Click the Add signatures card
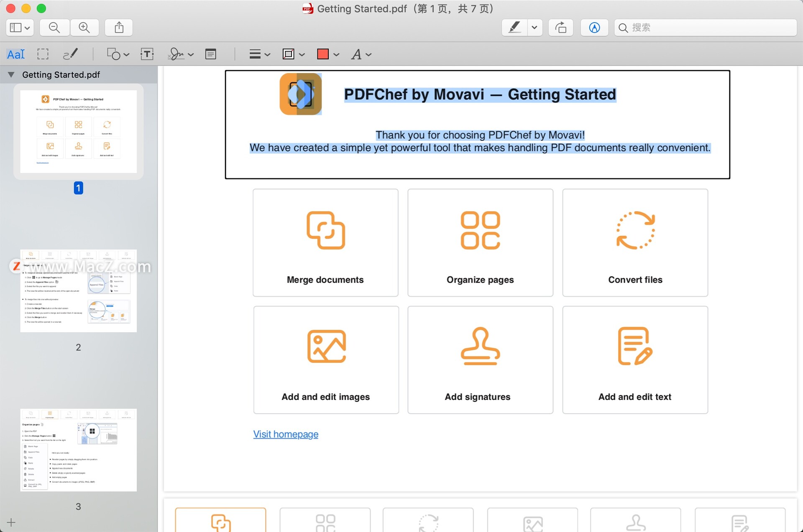The width and height of the screenshot is (803, 532). (480, 360)
